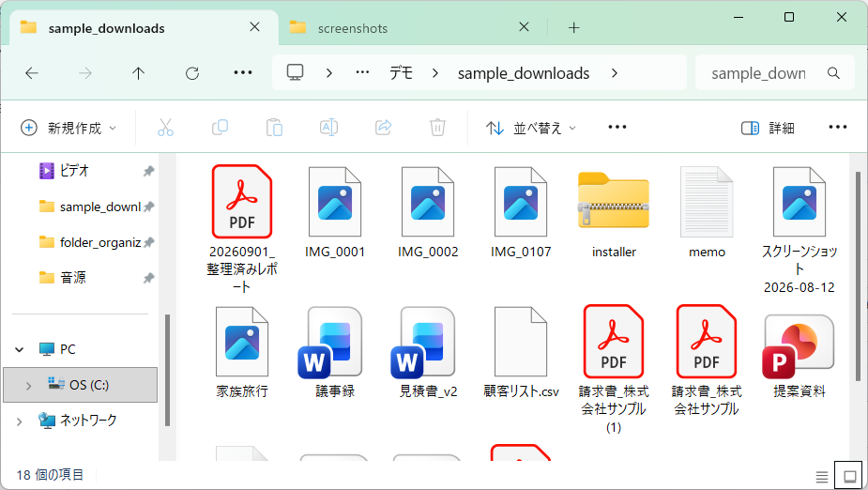The width and height of the screenshot is (868, 490).
Task: Select the second 請求書_株式会社サンプル PDF without (1)
Action: 707,361
